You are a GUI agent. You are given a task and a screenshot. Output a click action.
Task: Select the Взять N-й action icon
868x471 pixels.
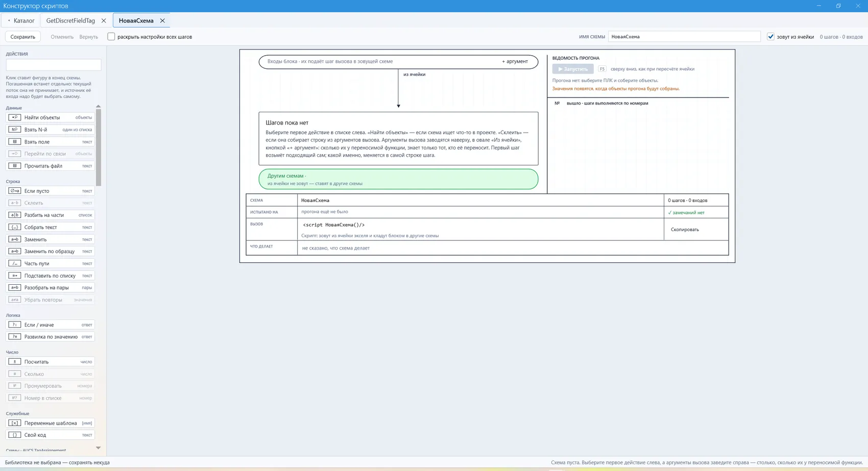pos(14,130)
